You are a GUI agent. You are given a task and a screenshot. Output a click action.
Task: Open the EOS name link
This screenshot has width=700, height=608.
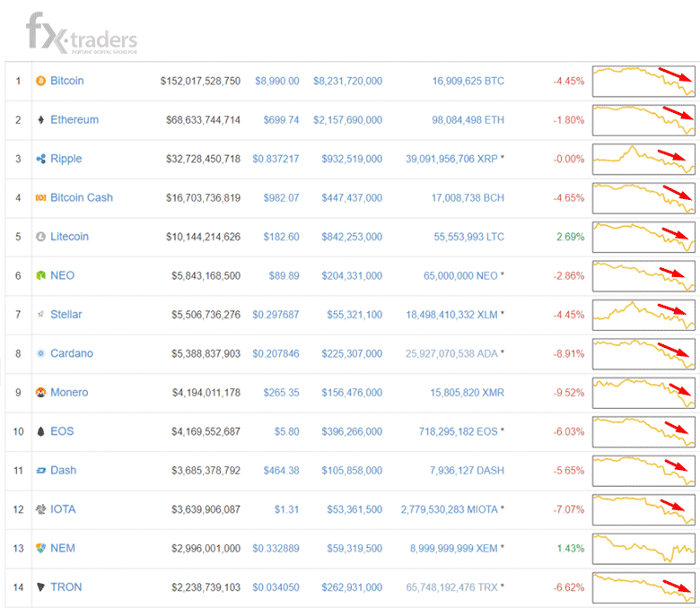[62, 431]
